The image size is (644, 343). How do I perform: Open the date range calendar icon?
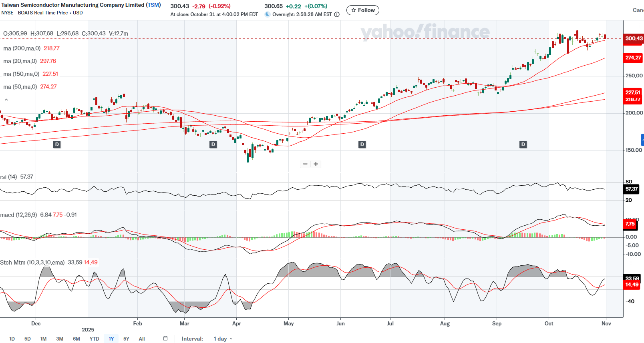(165, 339)
